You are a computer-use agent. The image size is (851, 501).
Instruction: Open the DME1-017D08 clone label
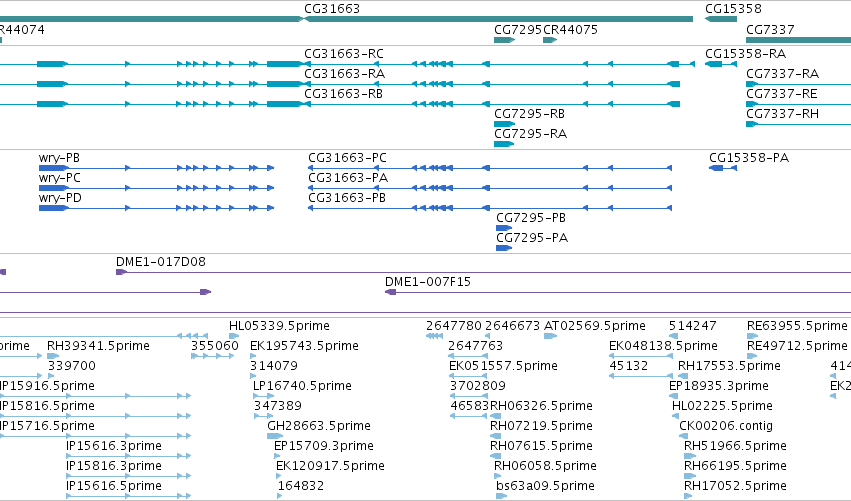pos(161,262)
